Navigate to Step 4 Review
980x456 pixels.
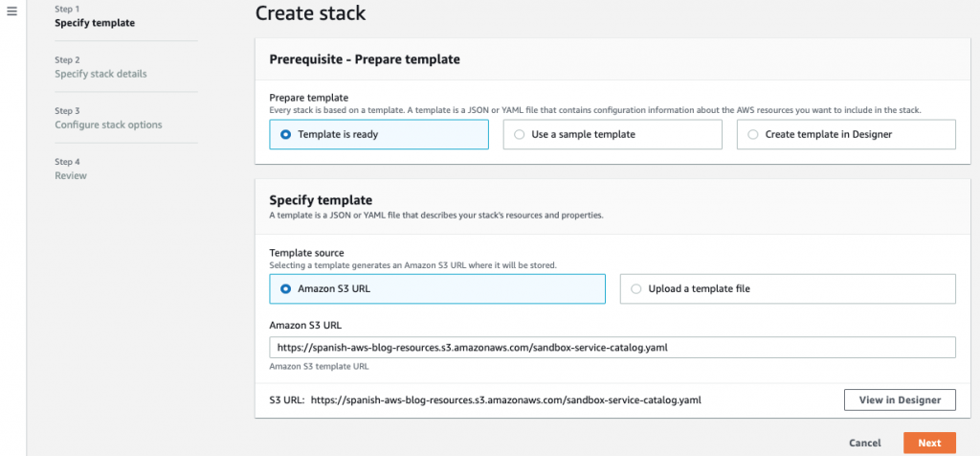tap(71, 175)
